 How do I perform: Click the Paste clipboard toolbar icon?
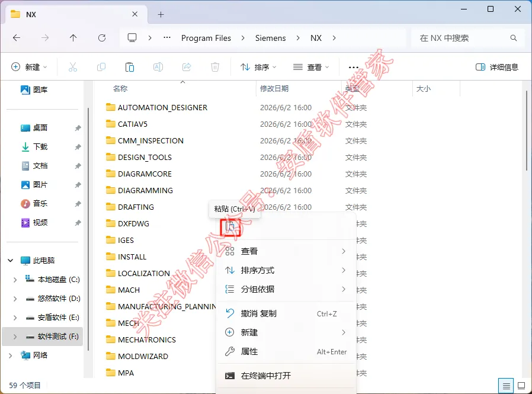pos(130,67)
